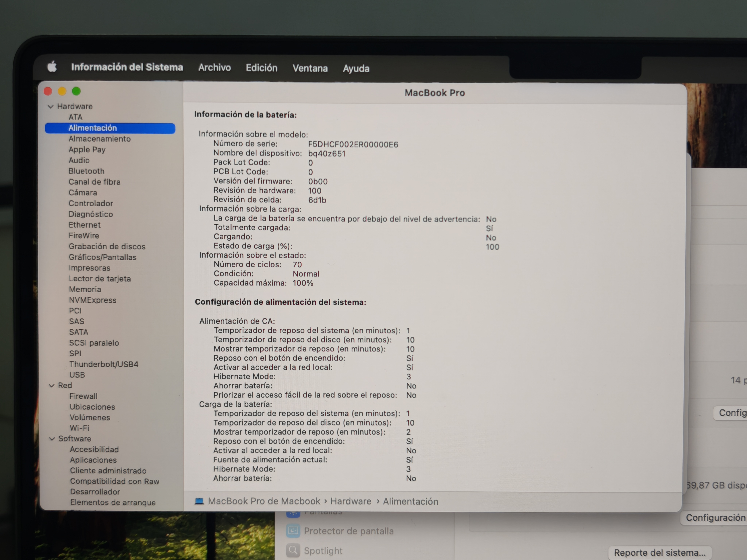
Task: Open the Ventana menu
Action: [x=310, y=68]
